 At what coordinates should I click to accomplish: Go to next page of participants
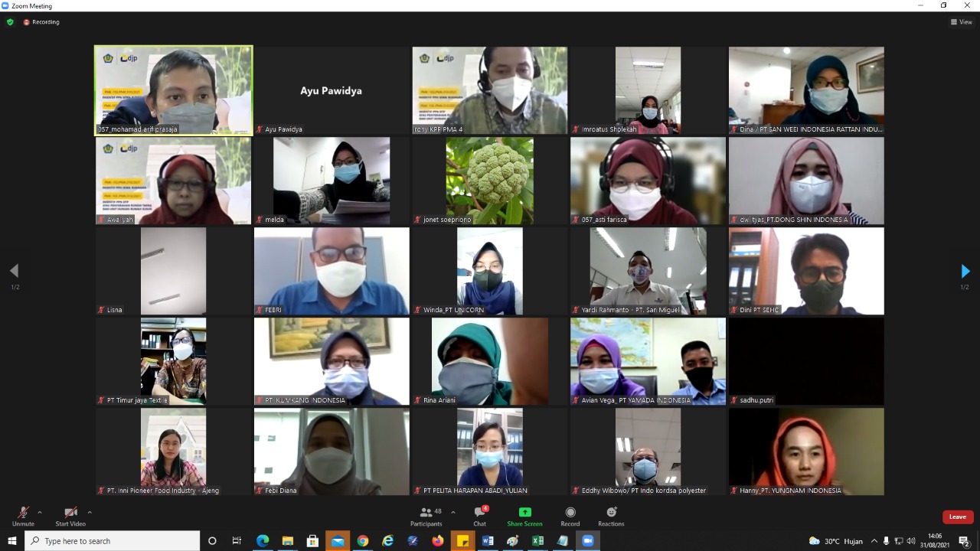[x=965, y=271]
